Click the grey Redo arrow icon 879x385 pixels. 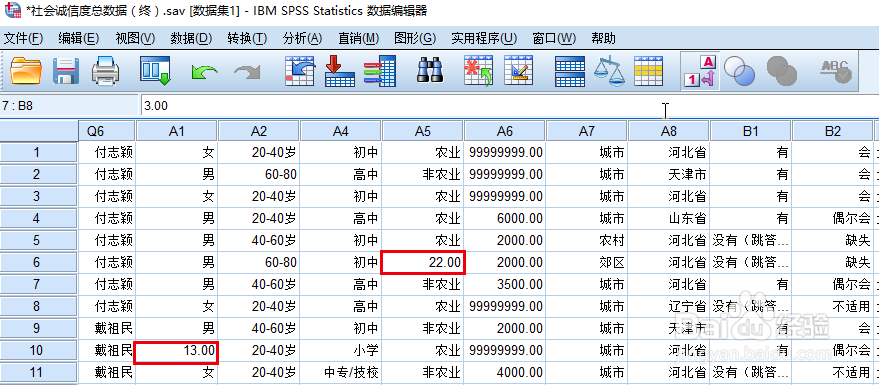pos(247,72)
